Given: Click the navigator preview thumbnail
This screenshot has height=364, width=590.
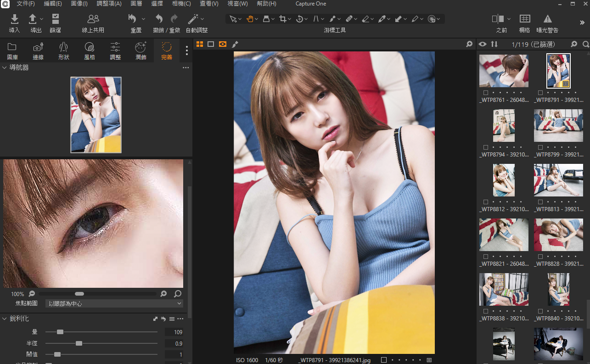Looking at the screenshot, I should 96,115.
